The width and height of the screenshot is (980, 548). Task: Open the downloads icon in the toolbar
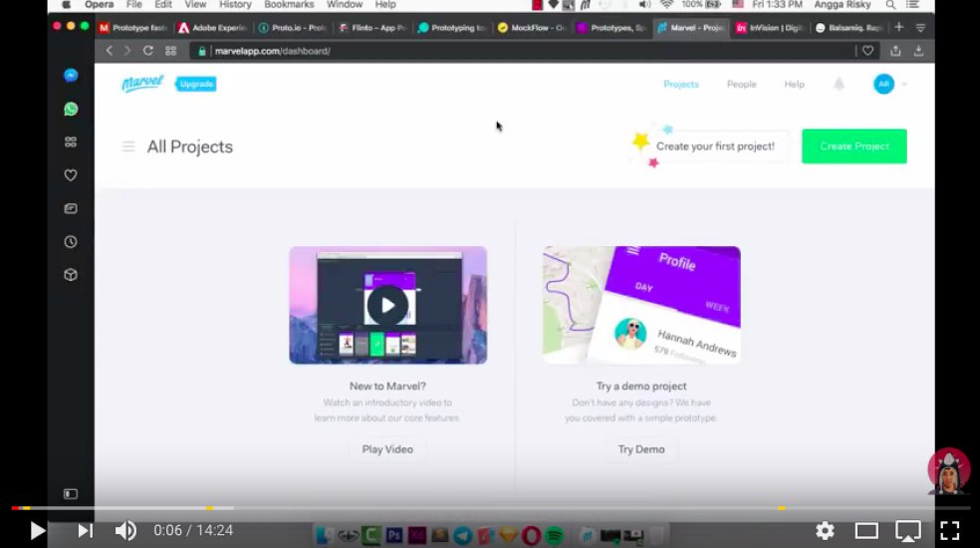click(918, 51)
